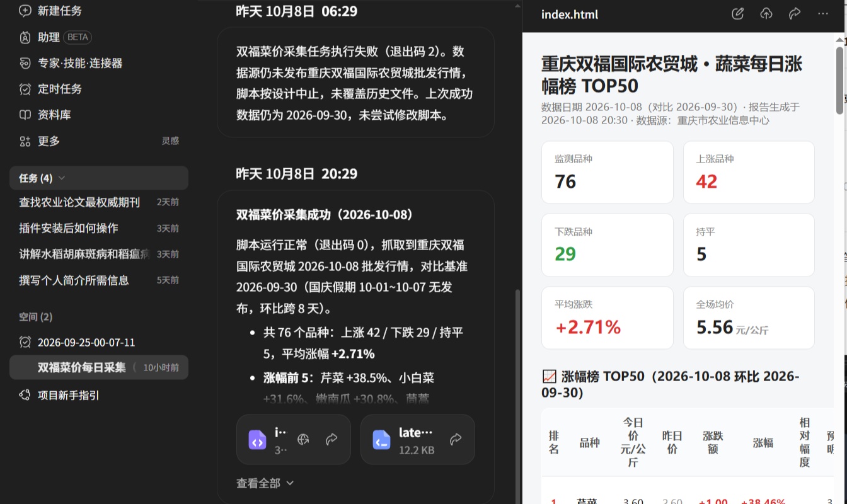Go to 定时任务 scheduled tasks

tap(50, 89)
